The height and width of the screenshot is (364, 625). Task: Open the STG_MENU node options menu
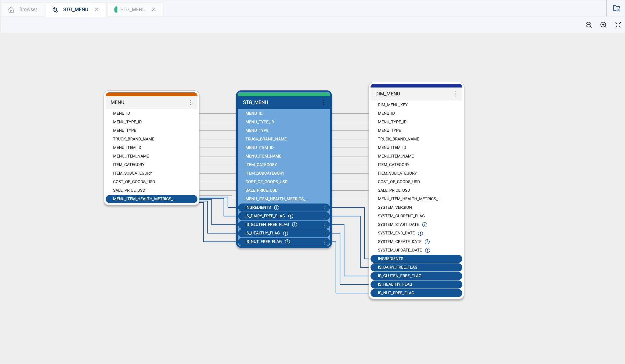323,102
